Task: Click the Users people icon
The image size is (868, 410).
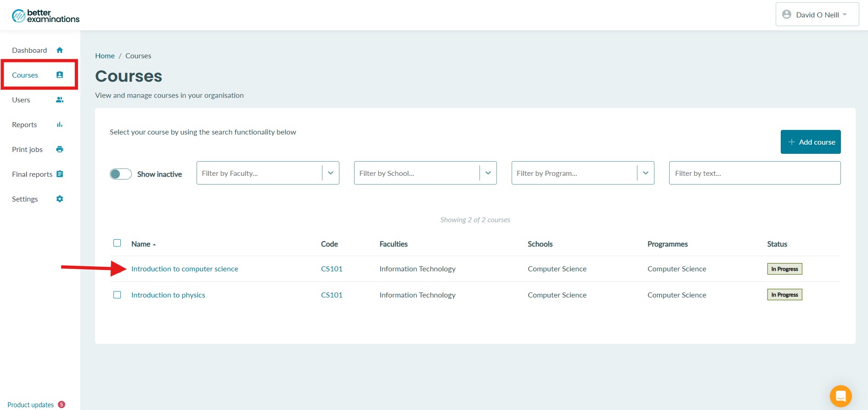Action: click(x=60, y=100)
